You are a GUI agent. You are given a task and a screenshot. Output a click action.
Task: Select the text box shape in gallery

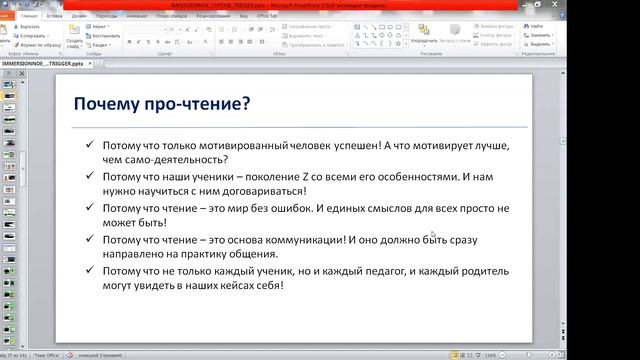357,27
